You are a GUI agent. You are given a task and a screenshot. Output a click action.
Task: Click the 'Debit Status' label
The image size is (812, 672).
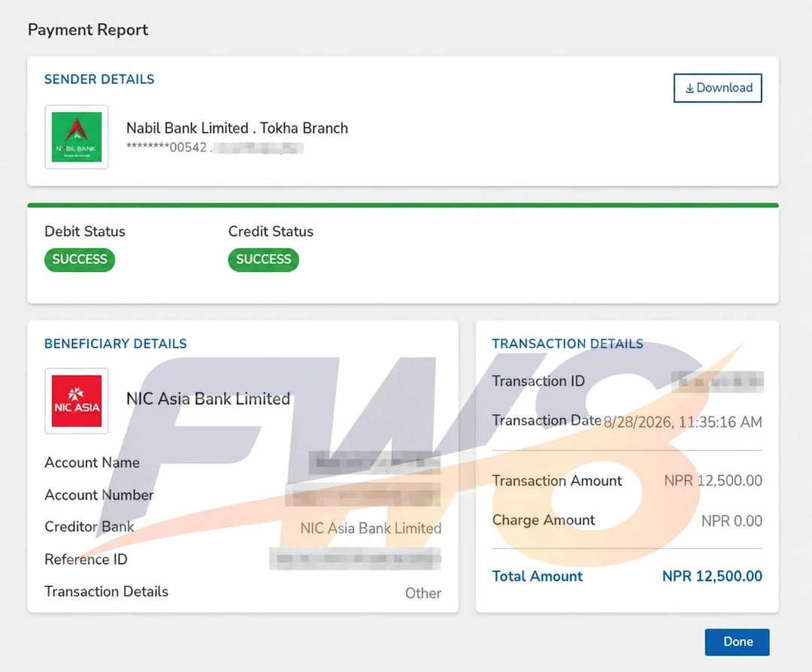[x=85, y=232]
